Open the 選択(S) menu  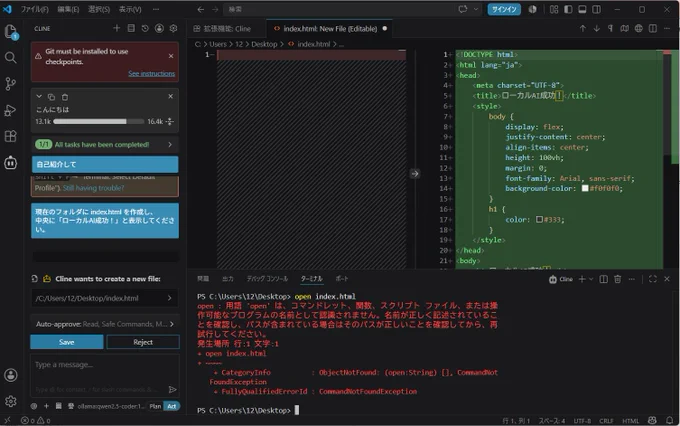[x=99, y=9]
